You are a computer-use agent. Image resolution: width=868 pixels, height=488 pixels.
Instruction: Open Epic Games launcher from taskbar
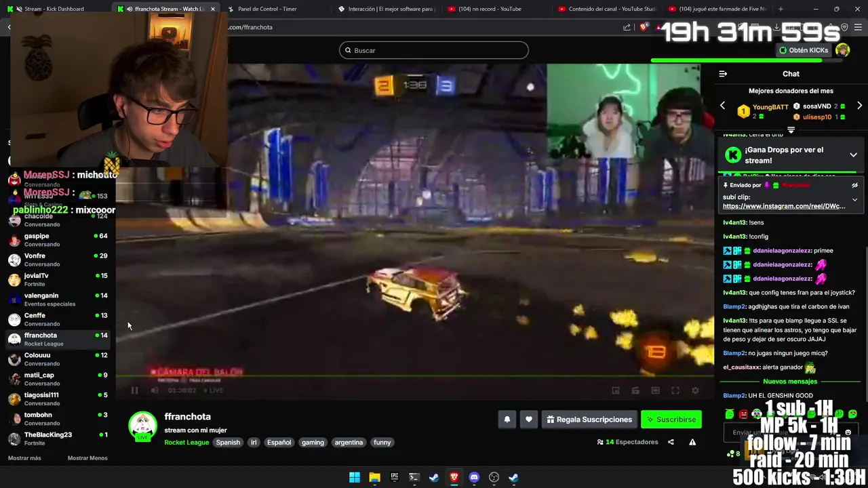pos(394,477)
